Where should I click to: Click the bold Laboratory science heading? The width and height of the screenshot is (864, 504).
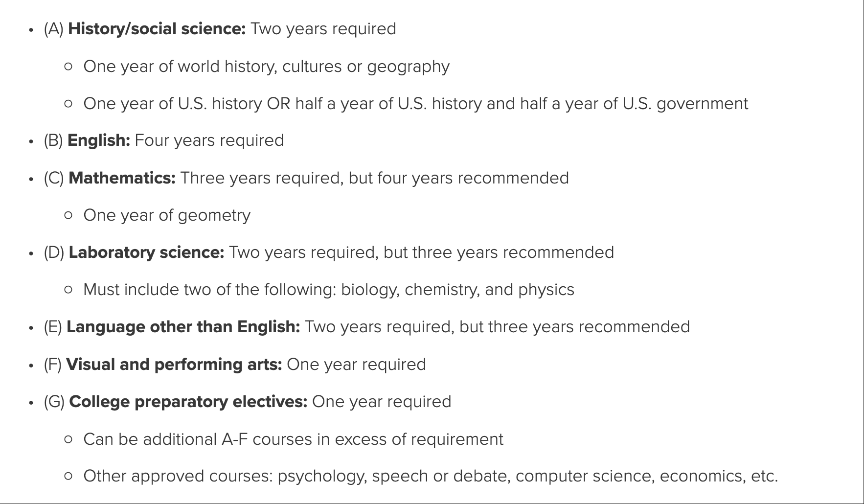[x=146, y=252]
